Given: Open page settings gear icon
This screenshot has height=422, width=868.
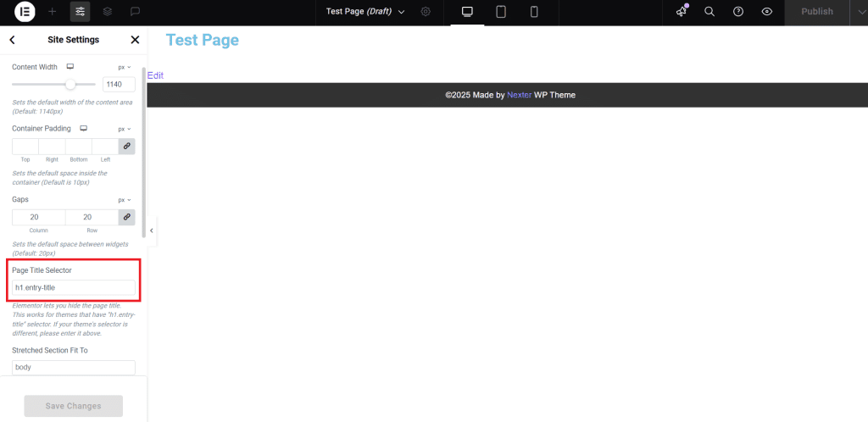Looking at the screenshot, I should [x=426, y=12].
